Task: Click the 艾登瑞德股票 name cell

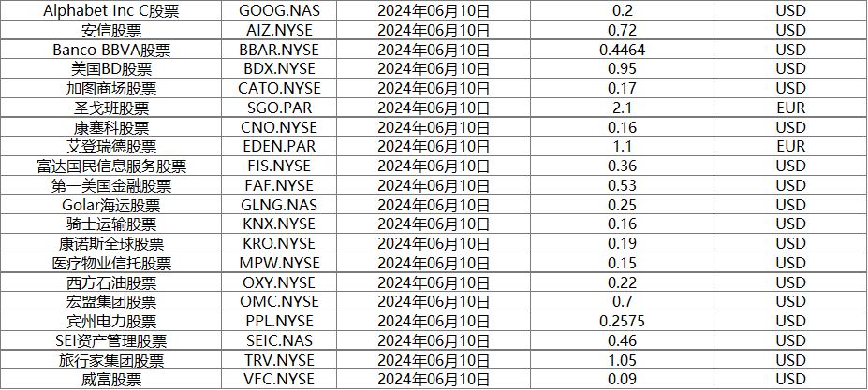Action: pos(111,146)
